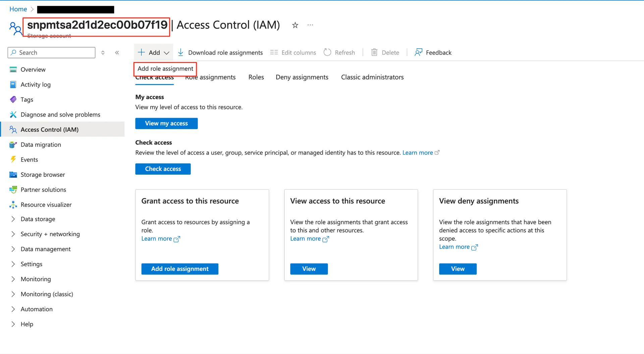Image resolution: width=644 pixels, height=354 pixels.
Task: Expand the Monitoring section
Action: 13,279
